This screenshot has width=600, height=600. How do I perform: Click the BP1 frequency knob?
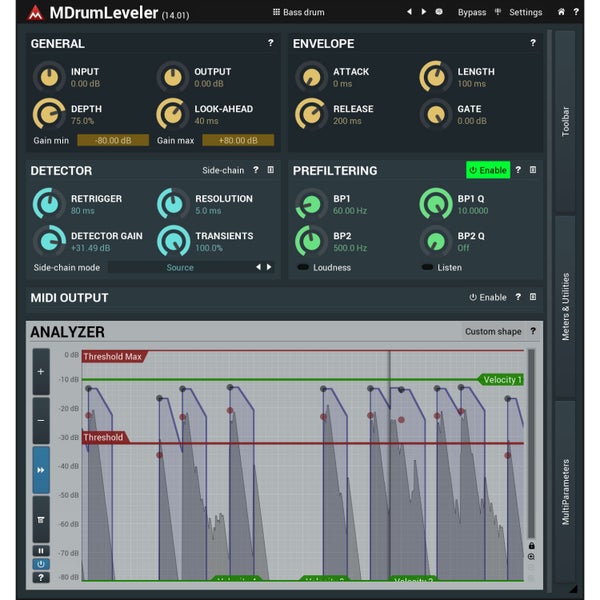[x=311, y=204]
